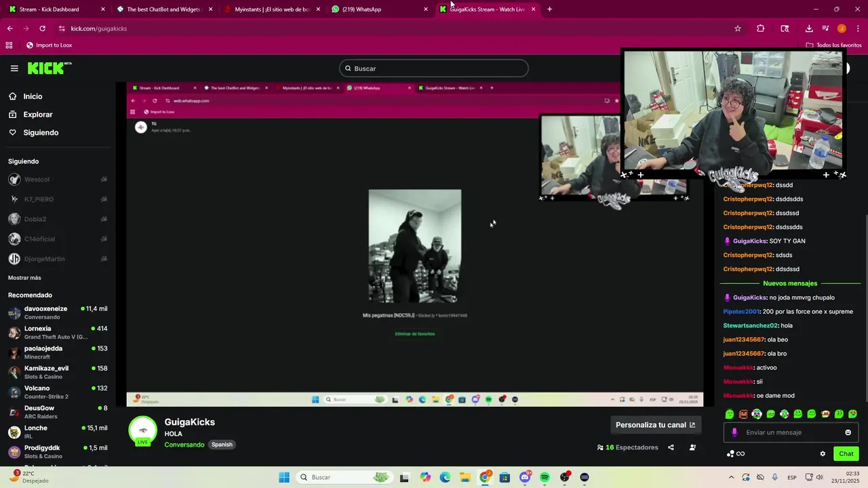Click the 16 Espectadores viewers count
Image resolution: width=868 pixels, height=488 pixels.
(x=627, y=447)
